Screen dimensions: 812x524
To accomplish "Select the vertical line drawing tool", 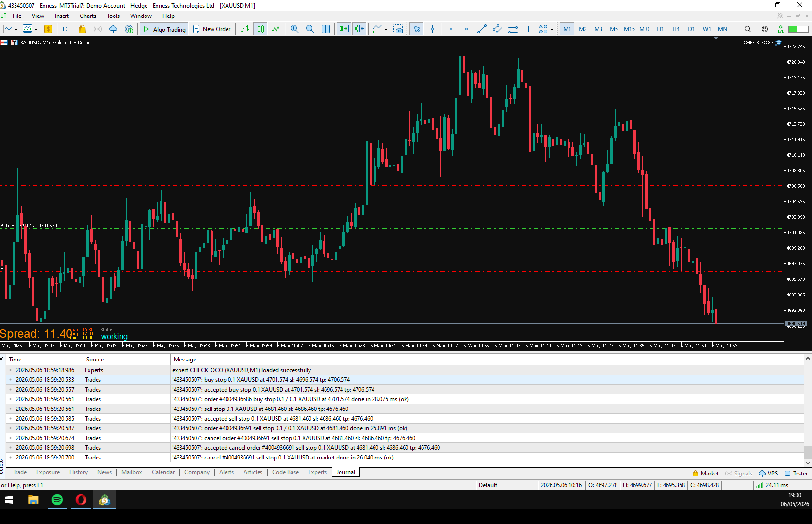I will coord(451,29).
